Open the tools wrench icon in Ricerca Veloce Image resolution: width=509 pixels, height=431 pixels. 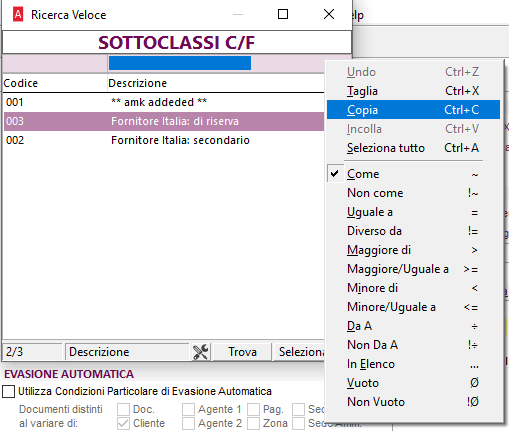point(201,352)
